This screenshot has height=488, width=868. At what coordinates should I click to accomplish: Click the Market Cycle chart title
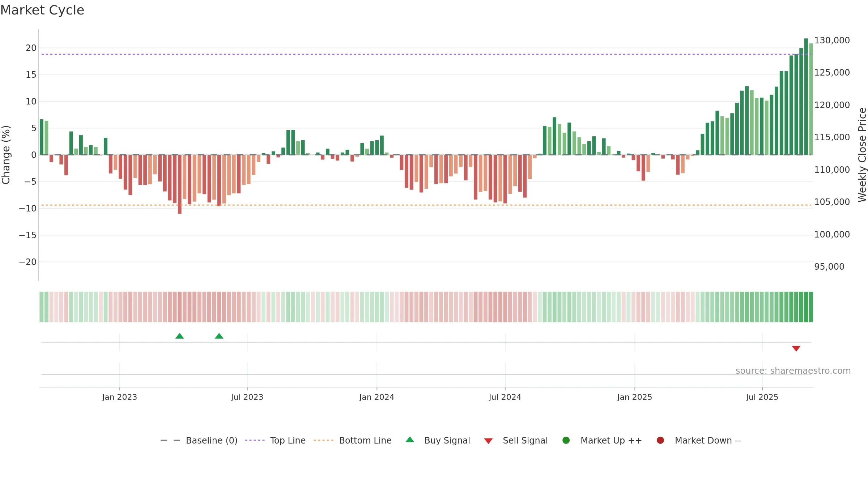coord(42,10)
